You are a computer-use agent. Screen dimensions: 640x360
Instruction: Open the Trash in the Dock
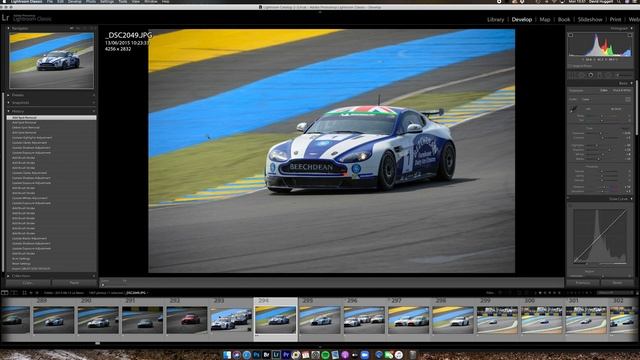coord(413,355)
